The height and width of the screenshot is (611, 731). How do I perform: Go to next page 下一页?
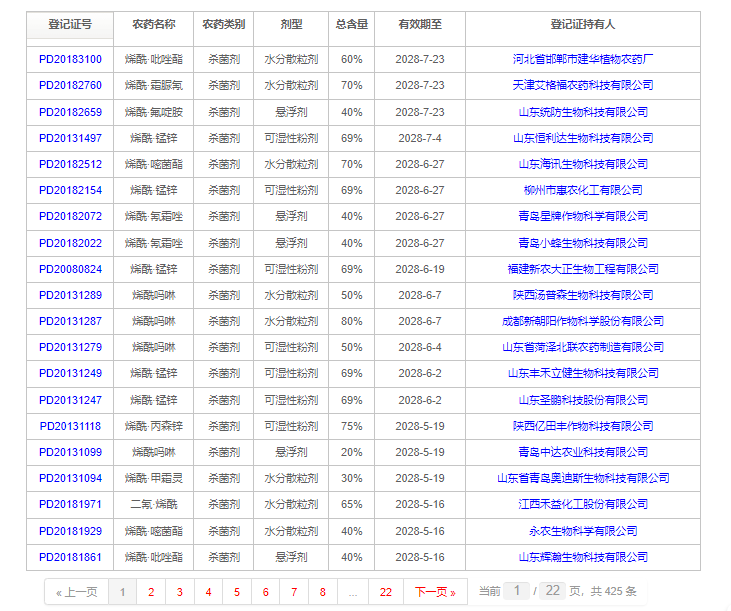435,592
